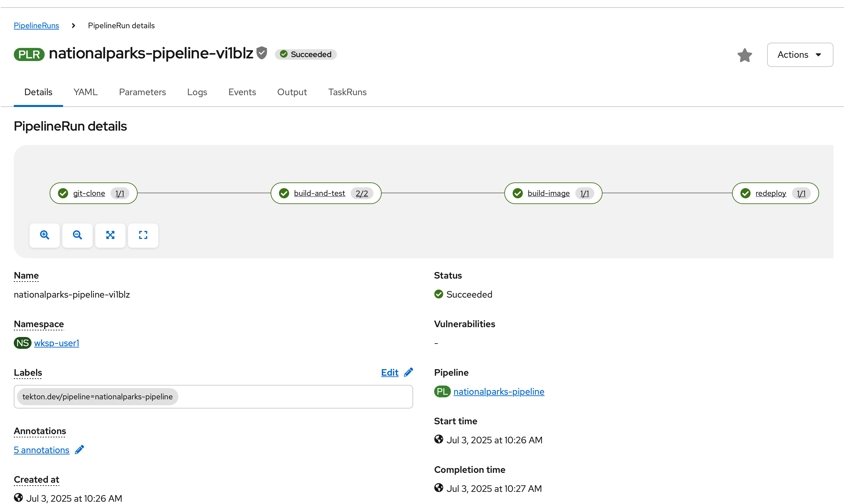Viewport: 844px width, 504px height.
Task: Navigate back to PipelineRuns breadcrumb
Action: 36,26
